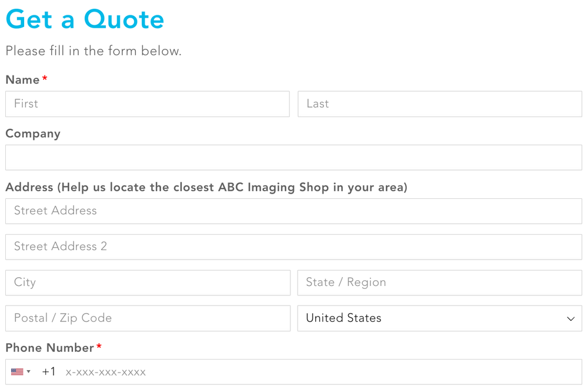Click the chevron arrow on country selector
Image resolution: width=588 pixels, height=389 pixels.
(x=570, y=319)
